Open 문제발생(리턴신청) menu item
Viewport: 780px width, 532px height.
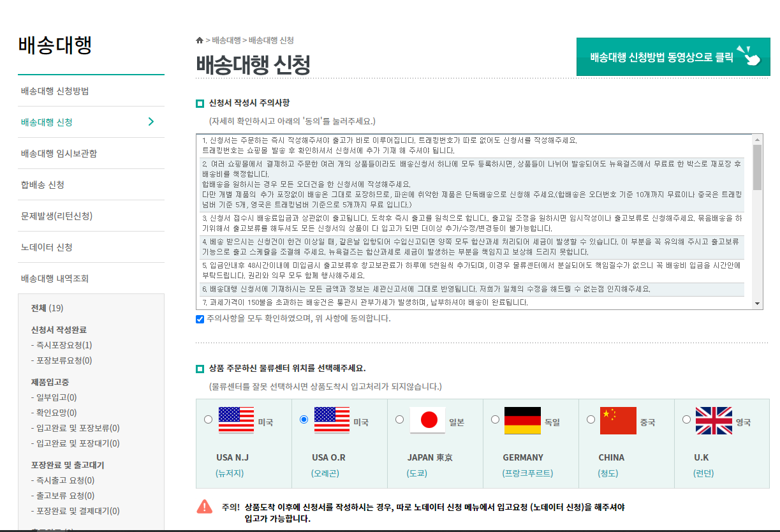point(91,216)
